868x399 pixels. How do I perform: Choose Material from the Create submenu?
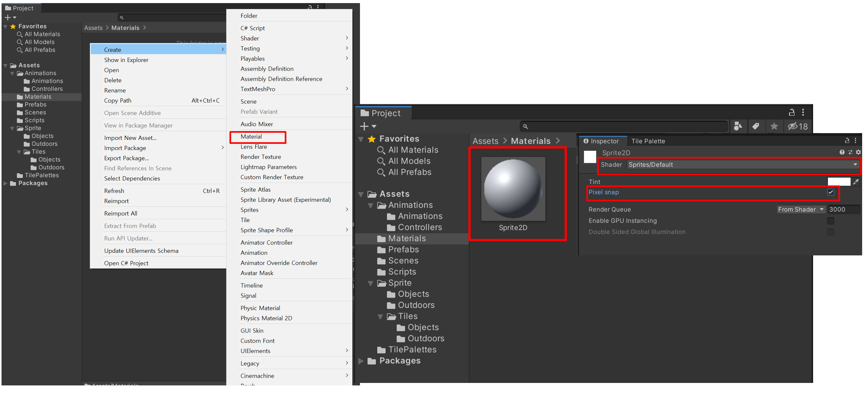tap(251, 136)
